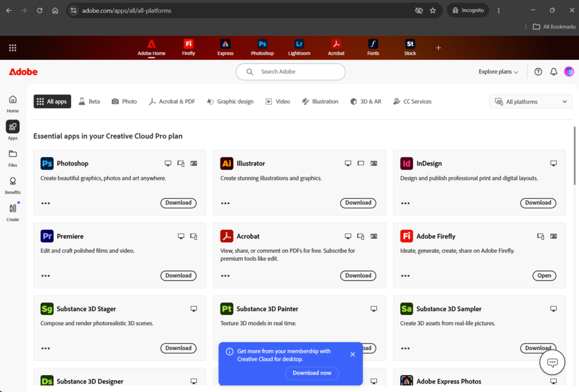Click the Illustrator app icon in its card
The height and width of the screenshot is (392, 579).
[x=227, y=163]
